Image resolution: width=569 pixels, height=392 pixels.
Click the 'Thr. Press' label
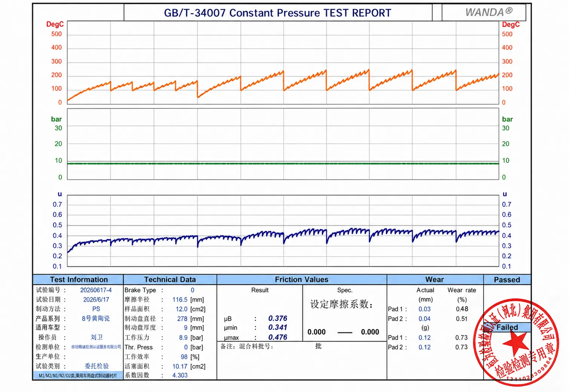pyautogui.click(x=139, y=347)
